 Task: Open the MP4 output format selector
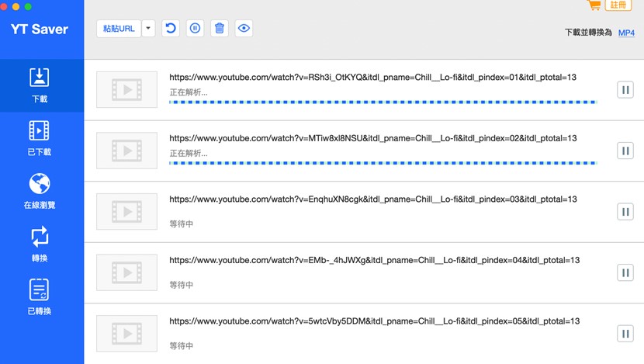point(626,33)
